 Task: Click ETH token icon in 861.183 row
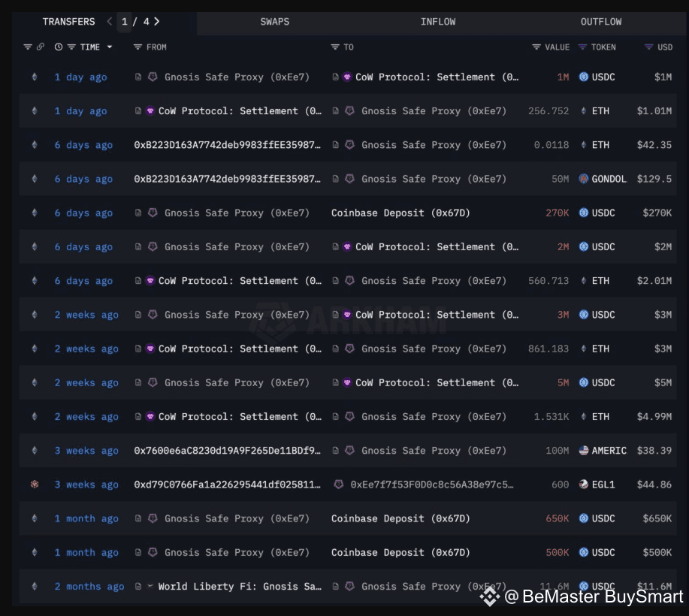584,349
